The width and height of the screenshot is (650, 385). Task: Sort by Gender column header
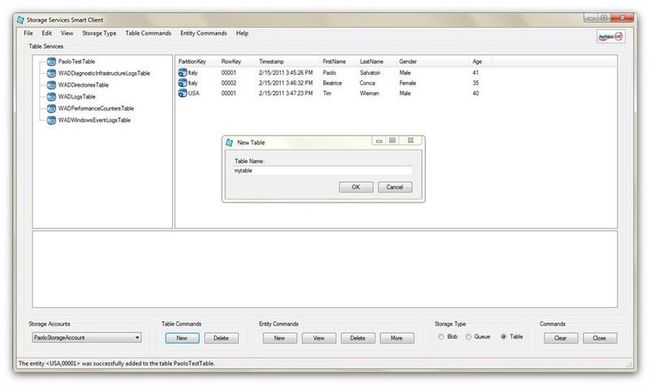[408, 61]
